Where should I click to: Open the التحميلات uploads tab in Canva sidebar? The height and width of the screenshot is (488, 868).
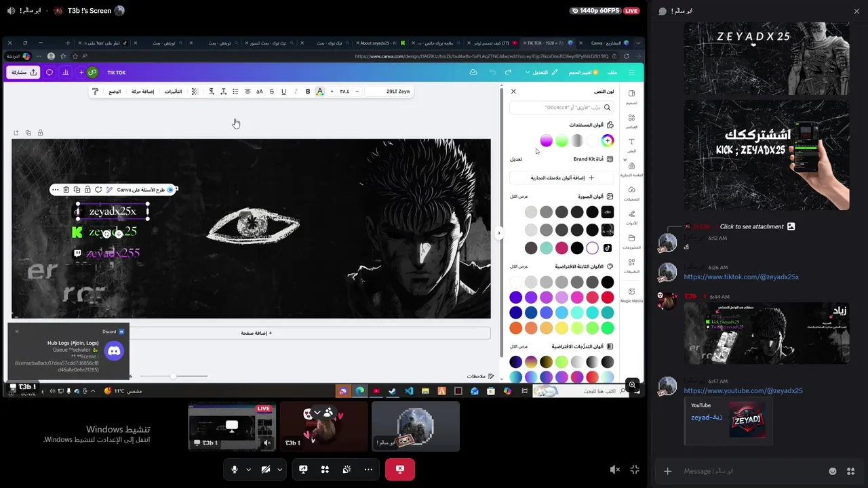pos(631,193)
